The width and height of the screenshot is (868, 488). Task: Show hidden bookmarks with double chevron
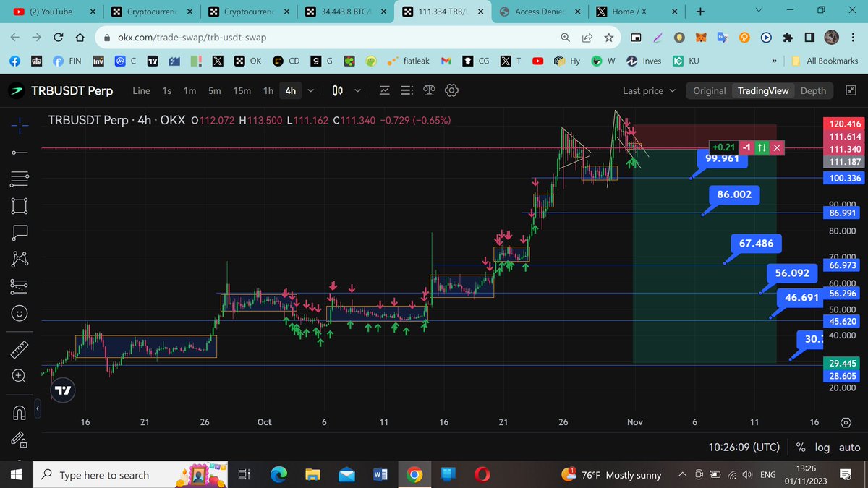point(775,61)
